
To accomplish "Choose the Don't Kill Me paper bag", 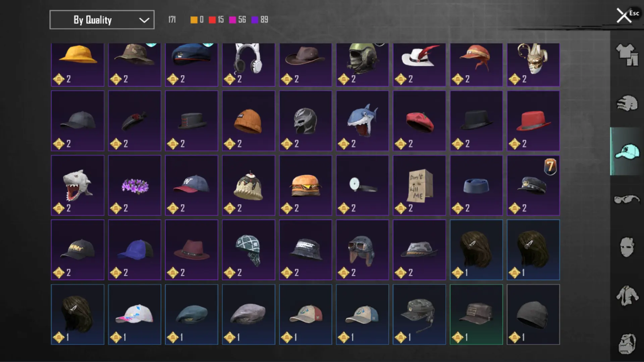I will tap(419, 185).
